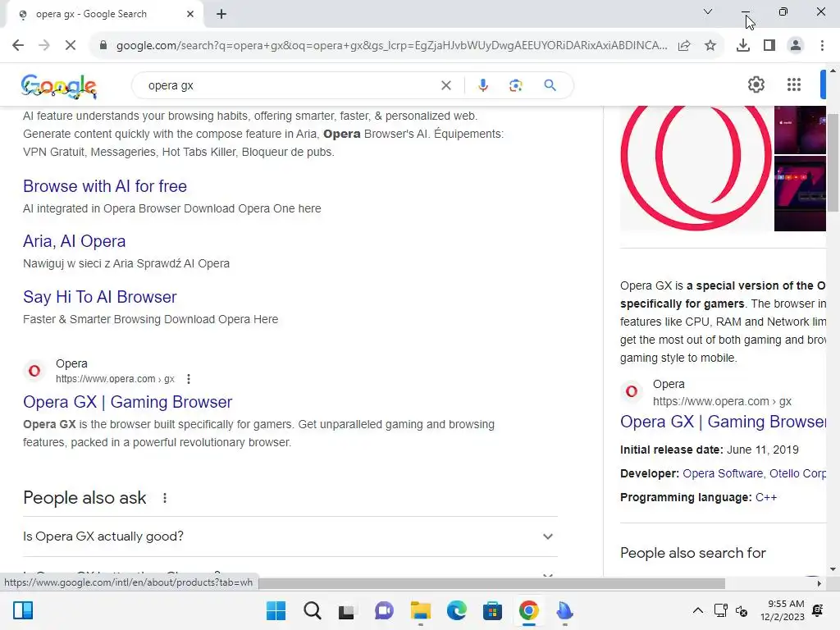Open Chrome side panel
Image resolution: width=840 pixels, height=630 pixels.
[x=769, y=46]
